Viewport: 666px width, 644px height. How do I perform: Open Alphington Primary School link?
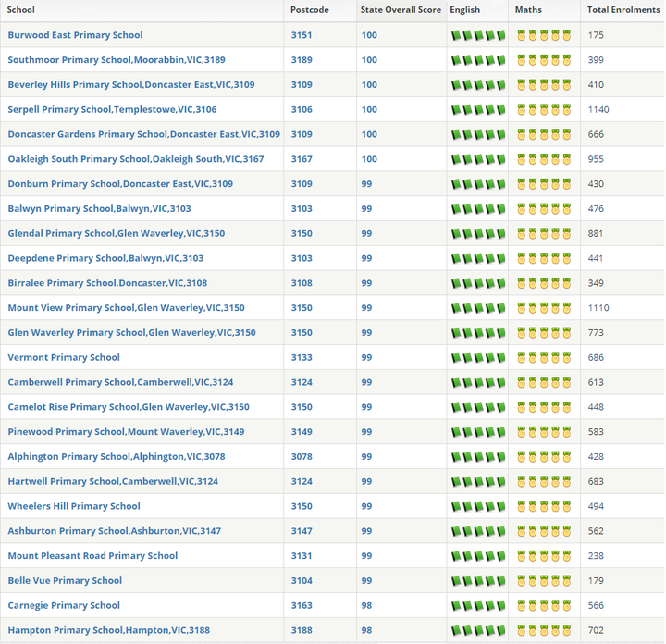pos(117,456)
